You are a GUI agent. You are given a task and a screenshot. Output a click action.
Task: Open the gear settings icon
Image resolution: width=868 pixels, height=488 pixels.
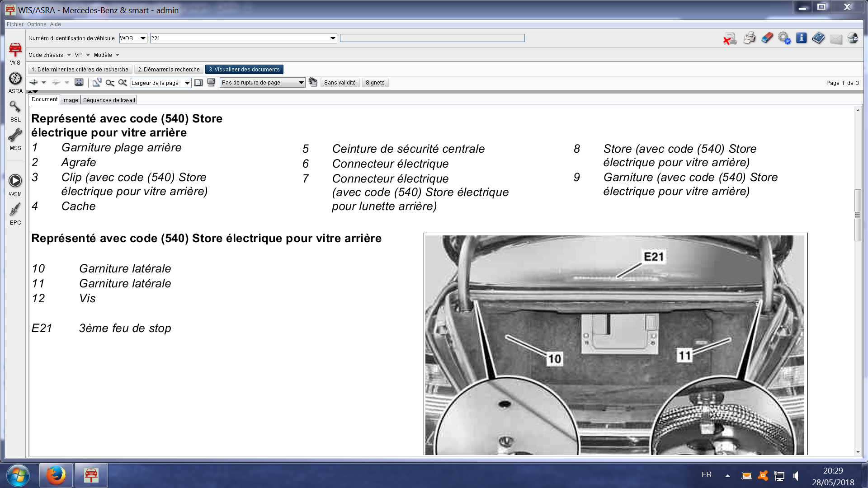click(x=784, y=38)
